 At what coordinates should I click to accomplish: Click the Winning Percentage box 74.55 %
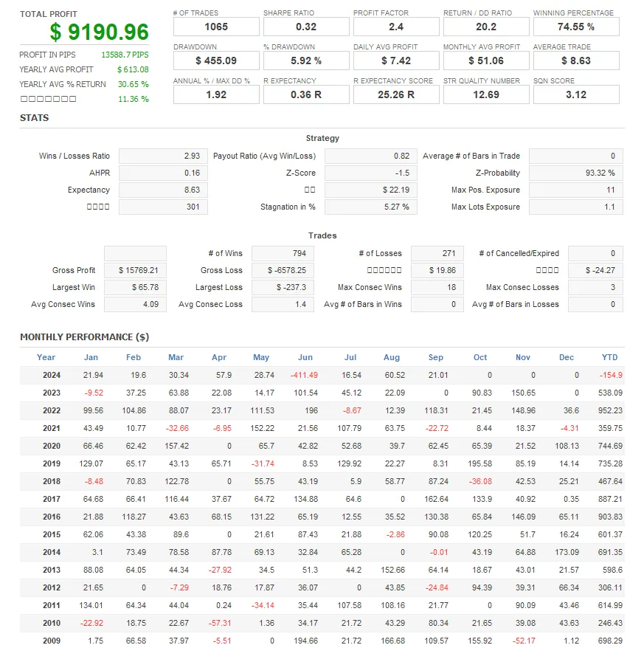pyautogui.click(x=576, y=27)
